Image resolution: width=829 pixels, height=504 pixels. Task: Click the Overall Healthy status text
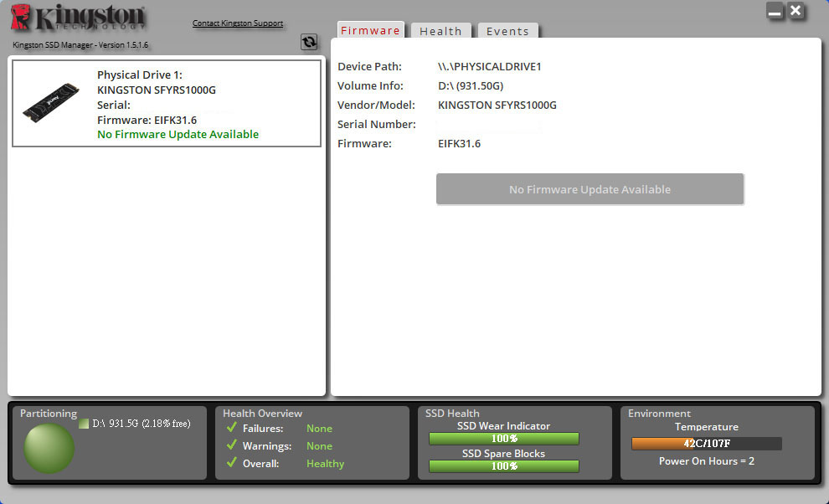point(325,463)
